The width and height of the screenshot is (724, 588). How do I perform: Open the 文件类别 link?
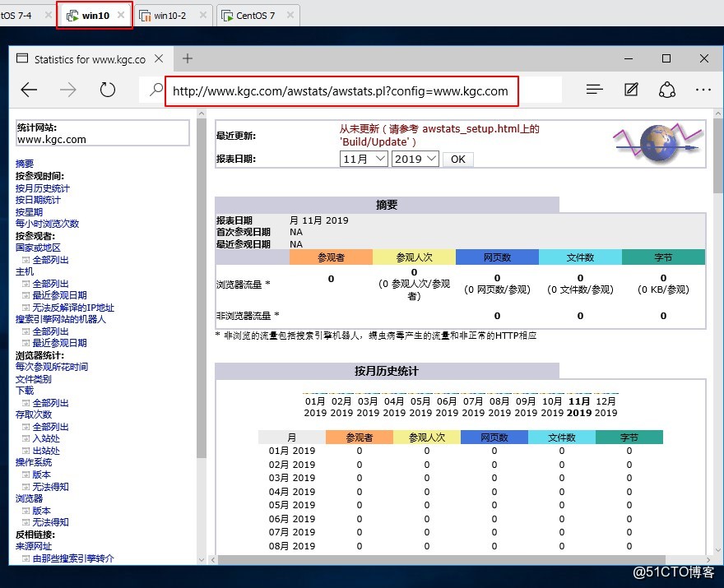33,379
